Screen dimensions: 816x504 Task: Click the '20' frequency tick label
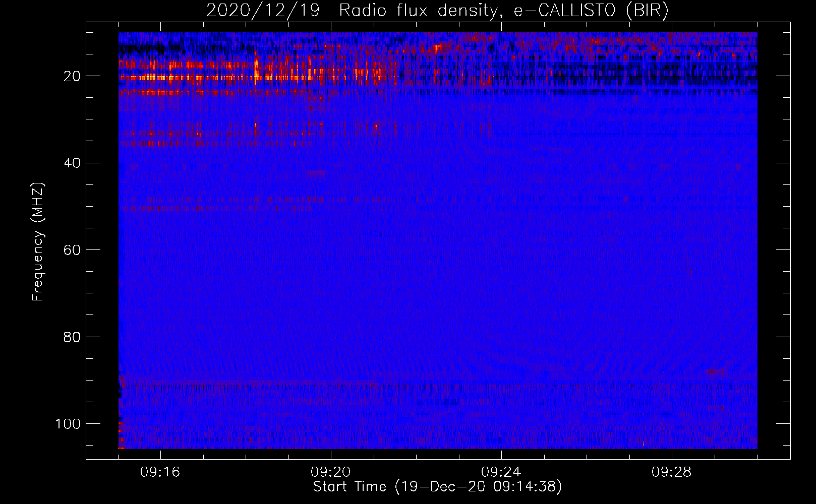tap(72, 76)
